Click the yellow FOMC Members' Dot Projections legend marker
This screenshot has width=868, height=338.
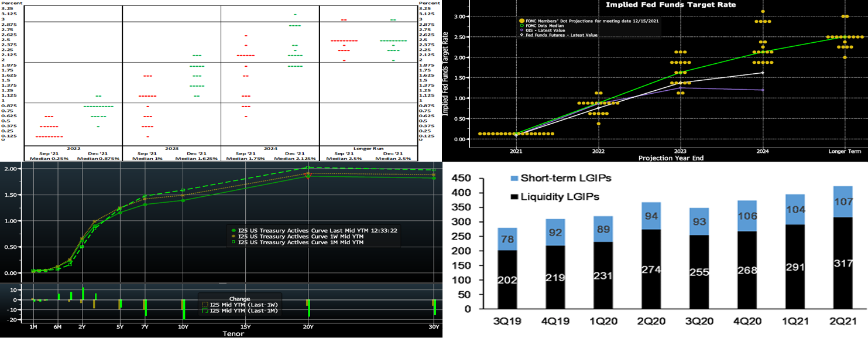[521, 21]
